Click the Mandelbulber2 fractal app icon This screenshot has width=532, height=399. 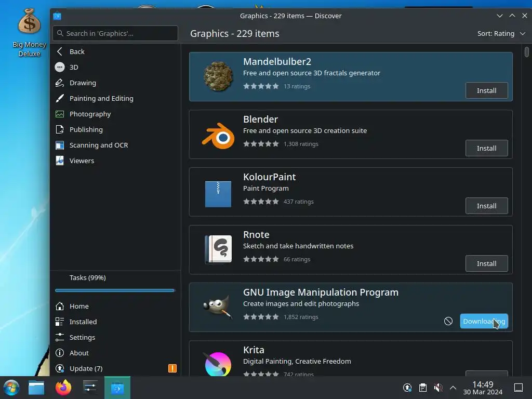(218, 76)
